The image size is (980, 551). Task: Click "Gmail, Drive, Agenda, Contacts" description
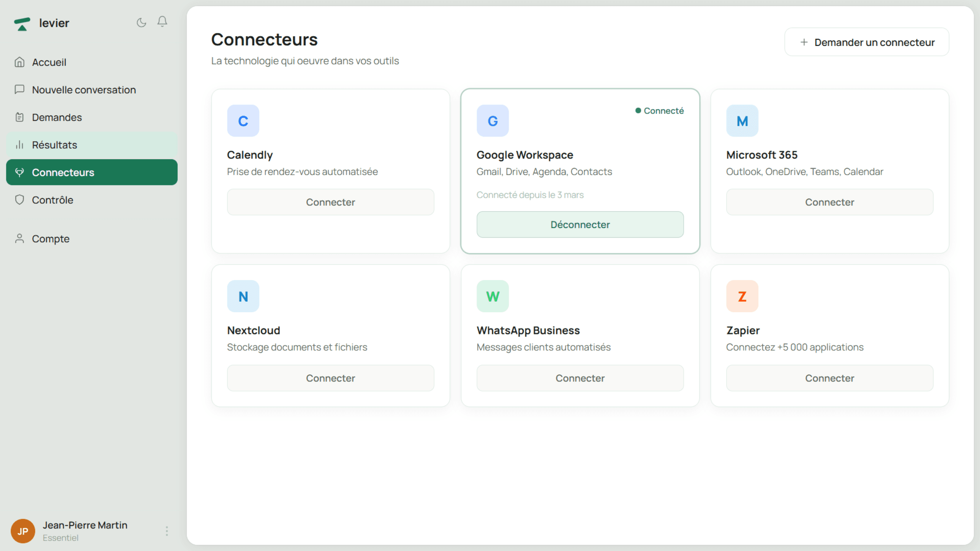pos(544,172)
